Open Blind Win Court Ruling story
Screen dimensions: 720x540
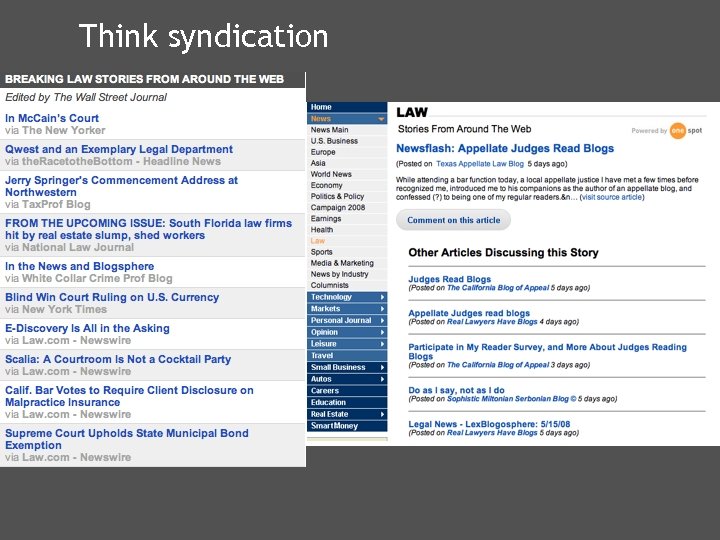[112, 297]
